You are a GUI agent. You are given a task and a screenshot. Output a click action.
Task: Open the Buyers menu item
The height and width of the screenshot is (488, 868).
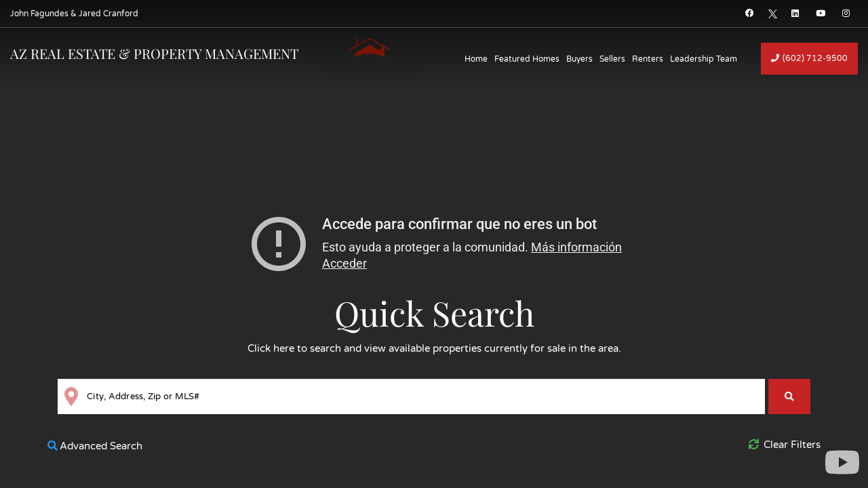click(x=579, y=59)
